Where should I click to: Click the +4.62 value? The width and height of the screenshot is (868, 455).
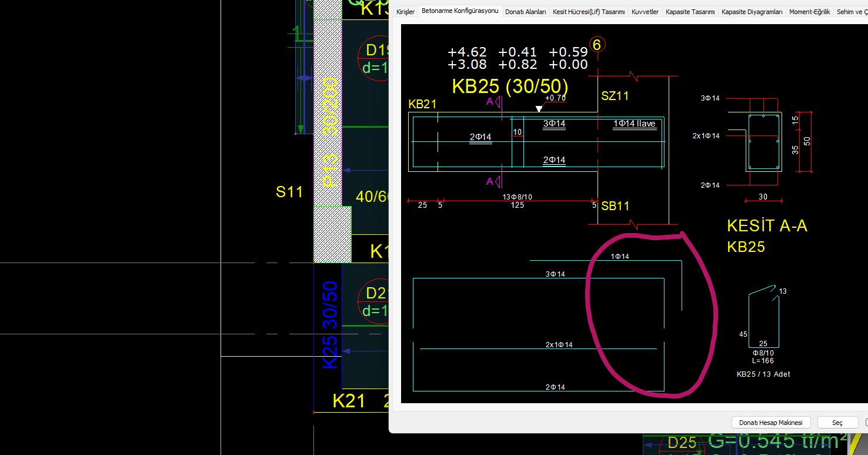467,52
